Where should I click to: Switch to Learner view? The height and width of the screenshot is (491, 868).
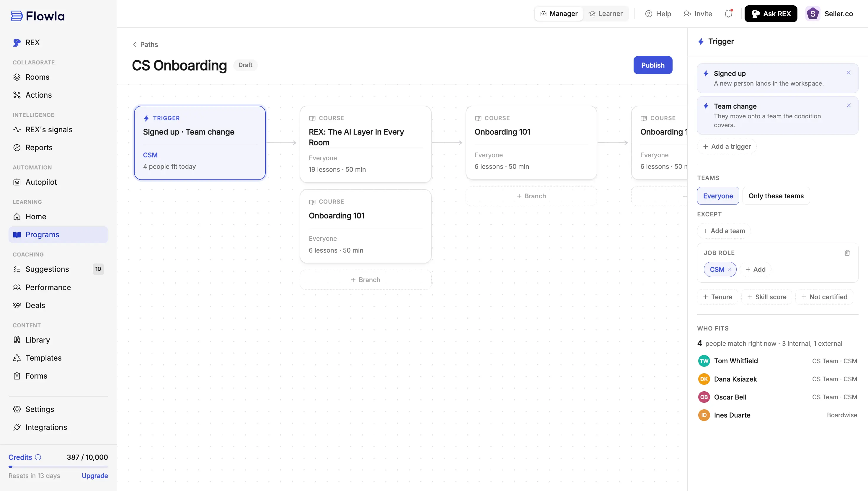click(606, 14)
